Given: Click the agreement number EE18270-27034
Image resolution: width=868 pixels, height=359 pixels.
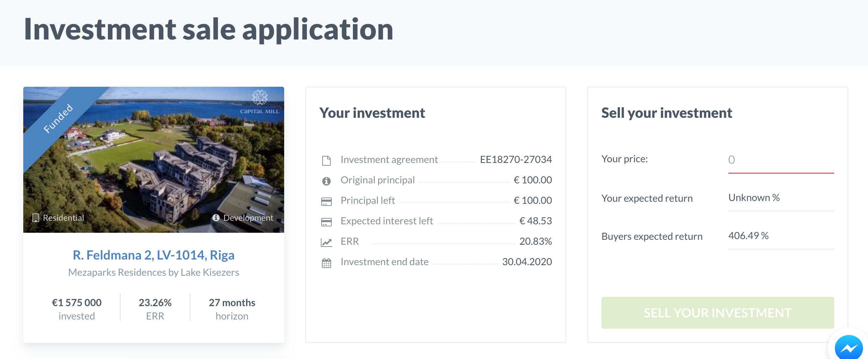Looking at the screenshot, I should click(x=516, y=159).
